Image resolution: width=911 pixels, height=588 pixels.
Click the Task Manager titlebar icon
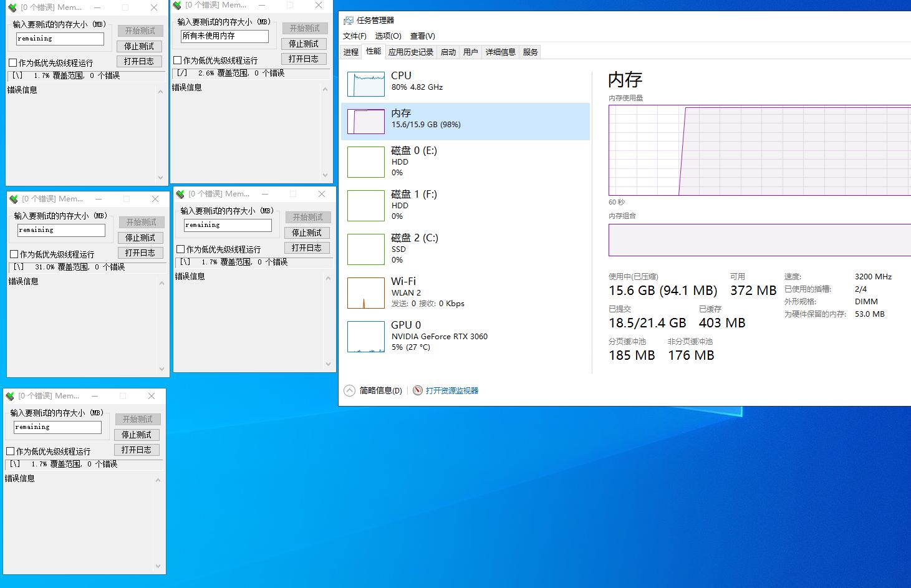(348, 20)
